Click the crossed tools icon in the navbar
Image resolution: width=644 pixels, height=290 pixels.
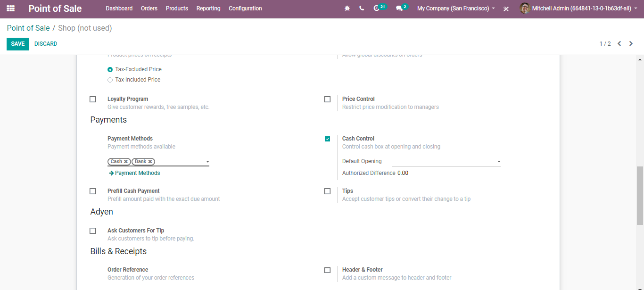[506, 9]
